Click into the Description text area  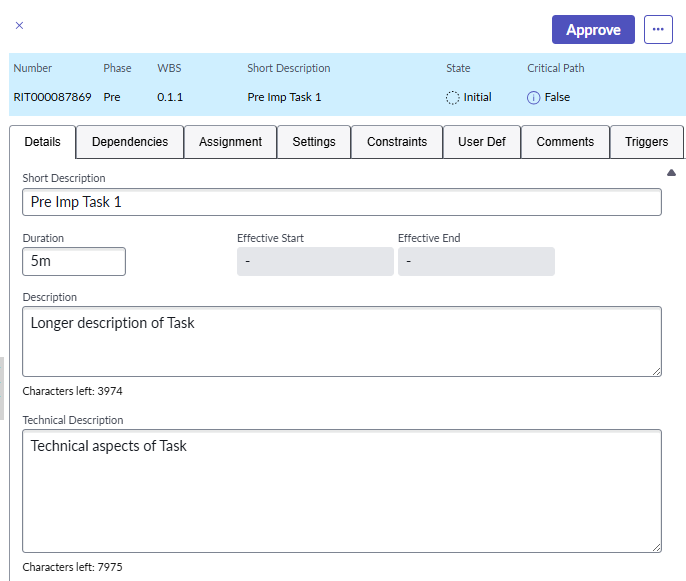341,341
